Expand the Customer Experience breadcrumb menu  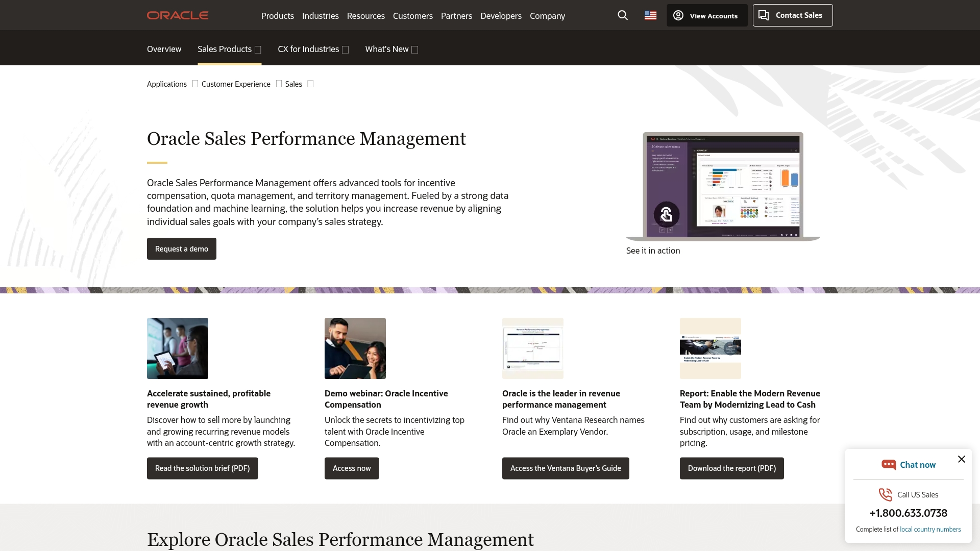[279, 84]
